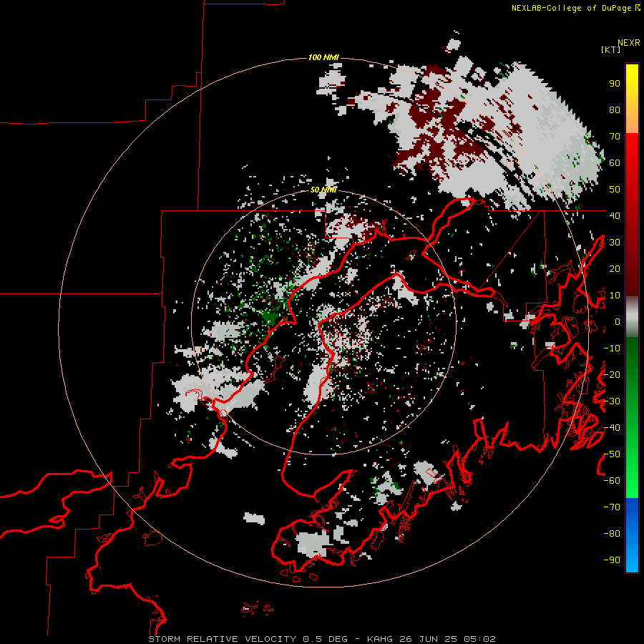Click the [KT] units label

coord(610,49)
